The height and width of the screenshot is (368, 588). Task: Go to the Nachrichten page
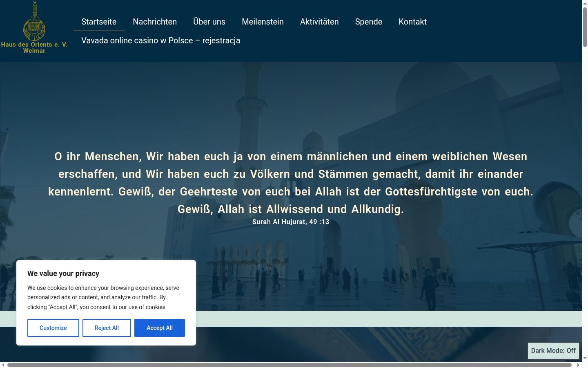(x=155, y=22)
